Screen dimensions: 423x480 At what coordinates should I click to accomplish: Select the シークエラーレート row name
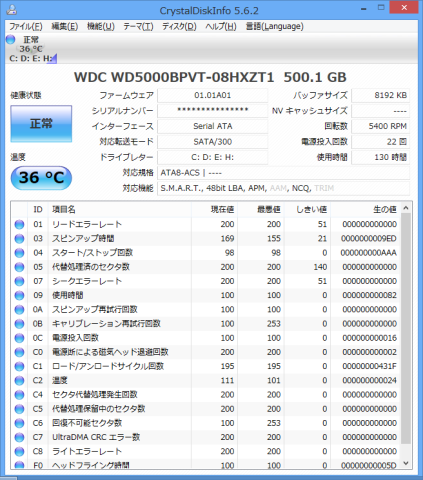tap(87, 281)
